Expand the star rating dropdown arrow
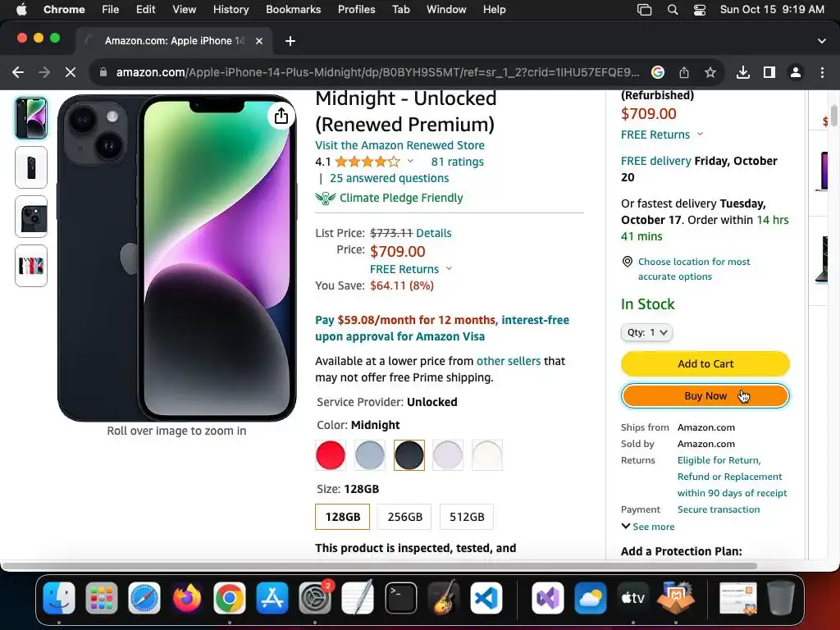 [x=410, y=162]
